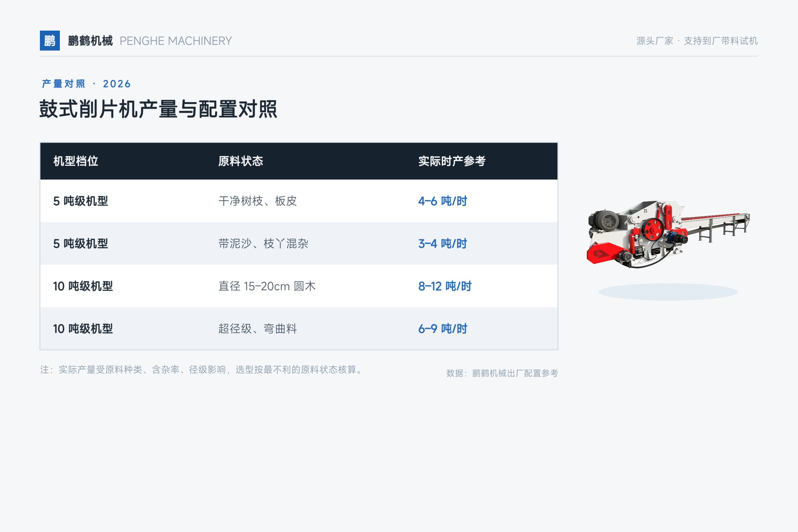Click the PENGHE MACHINERY text
The height and width of the screenshot is (532, 798).
tap(176, 41)
